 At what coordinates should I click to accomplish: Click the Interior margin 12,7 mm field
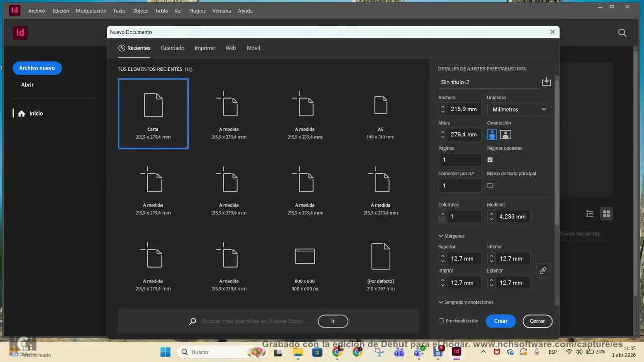pyautogui.click(x=464, y=283)
